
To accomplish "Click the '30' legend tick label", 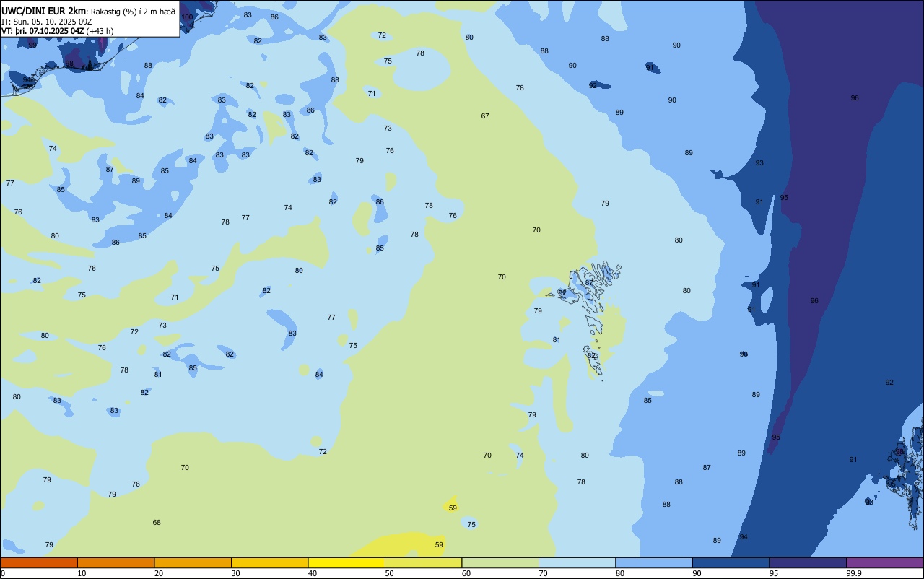I will pyautogui.click(x=235, y=573).
